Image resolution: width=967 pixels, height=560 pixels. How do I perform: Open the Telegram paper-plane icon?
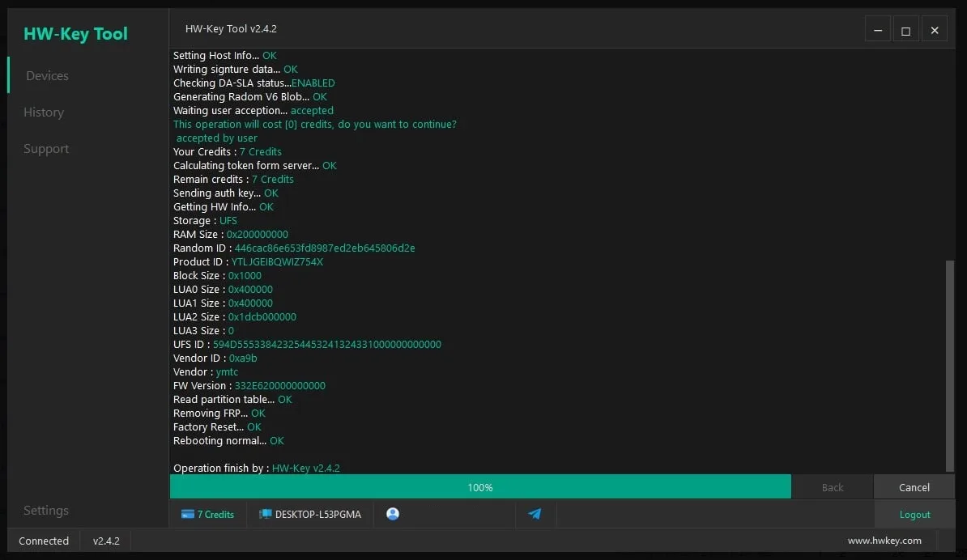(x=535, y=514)
